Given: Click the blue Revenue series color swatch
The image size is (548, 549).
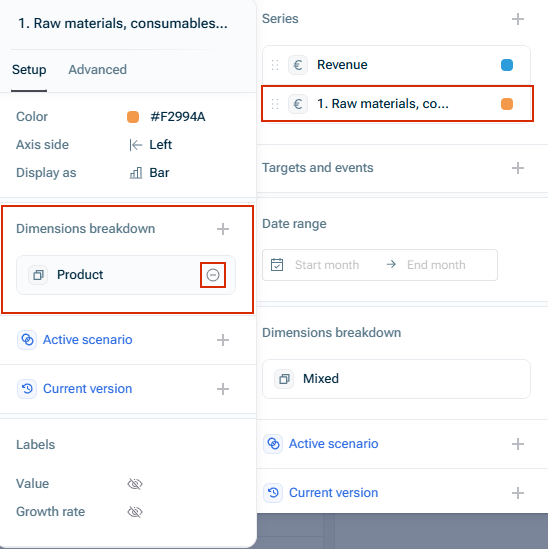Looking at the screenshot, I should point(507,65).
